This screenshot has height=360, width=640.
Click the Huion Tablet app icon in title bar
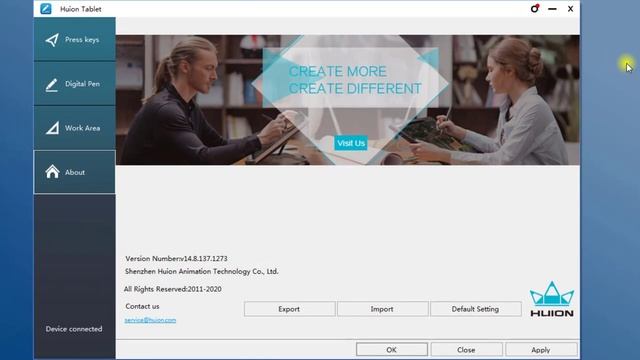coord(46,9)
